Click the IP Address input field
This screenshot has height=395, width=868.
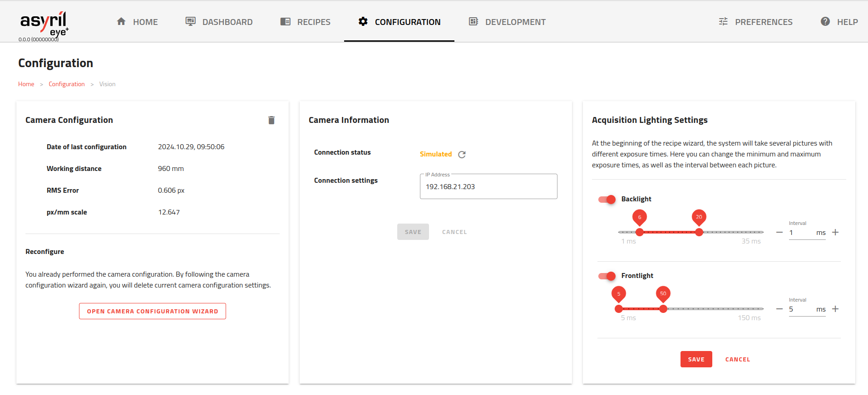[x=488, y=187]
